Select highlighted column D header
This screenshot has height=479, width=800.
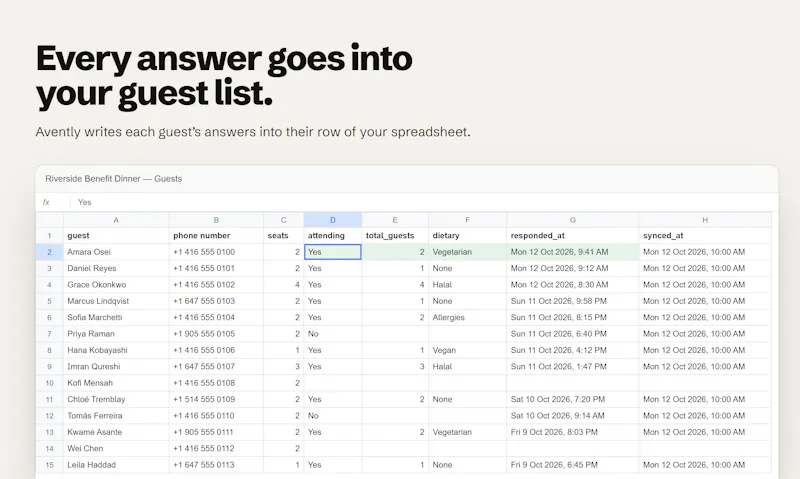point(333,220)
